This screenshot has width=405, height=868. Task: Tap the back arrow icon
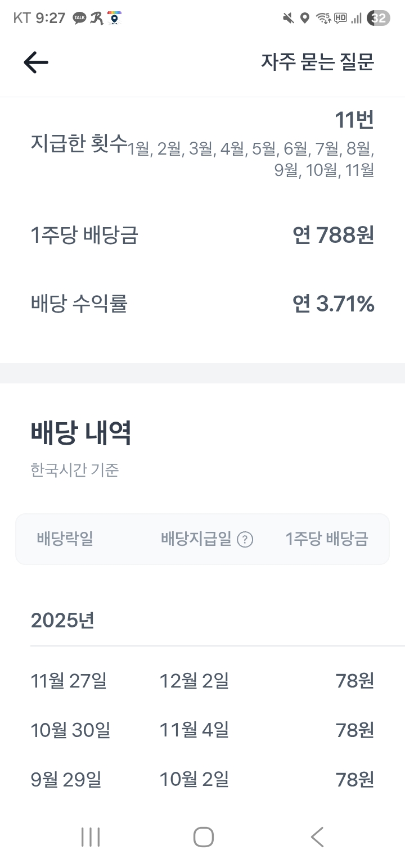click(x=36, y=62)
